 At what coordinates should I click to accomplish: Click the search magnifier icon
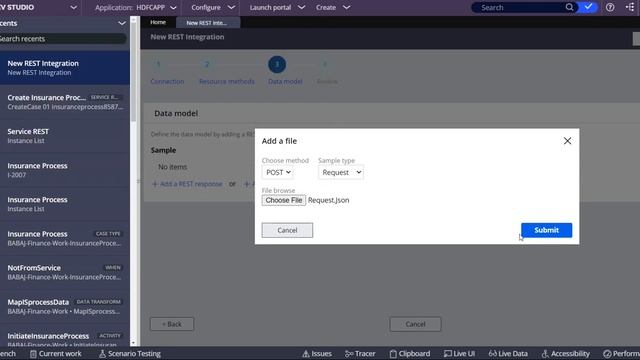click(x=569, y=7)
